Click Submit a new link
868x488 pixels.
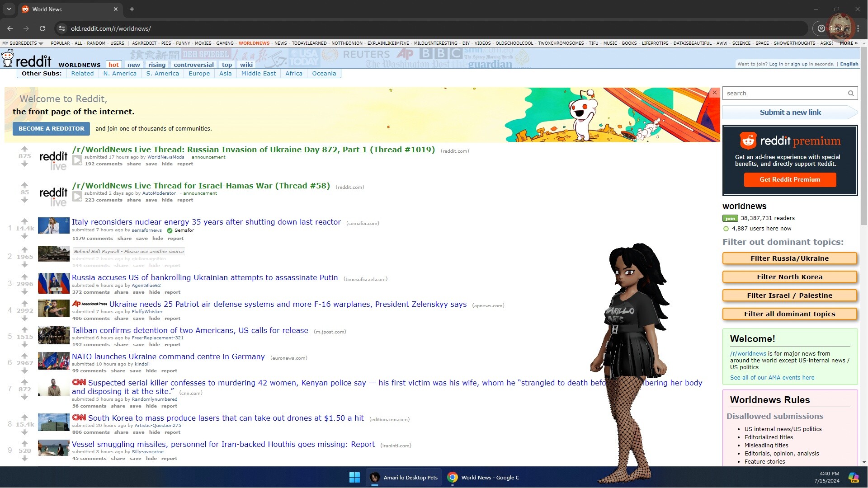[790, 112]
